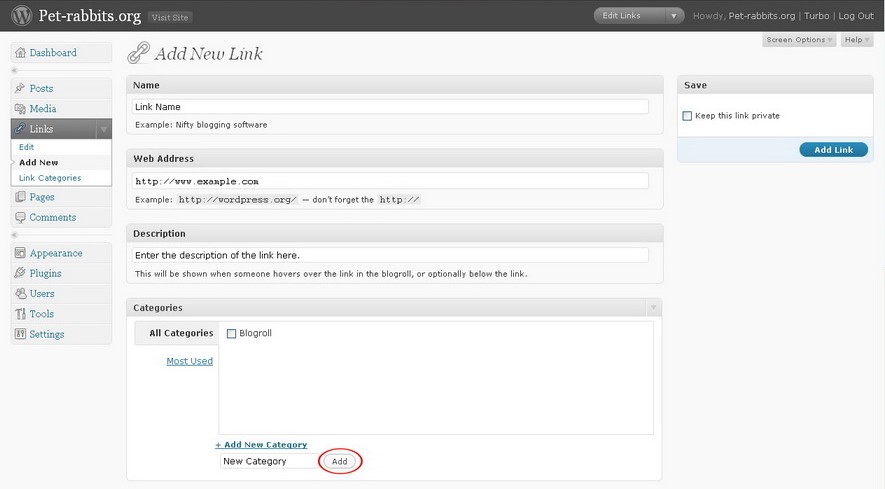885x489 pixels.
Task: Click the Web Address box header
Action: pos(395,159)
